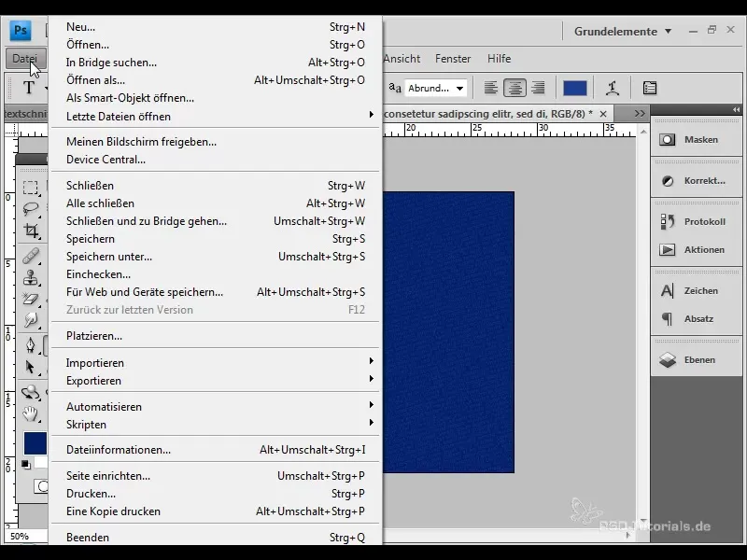
Task: Open the Datei menu
Action: point(25,59)
